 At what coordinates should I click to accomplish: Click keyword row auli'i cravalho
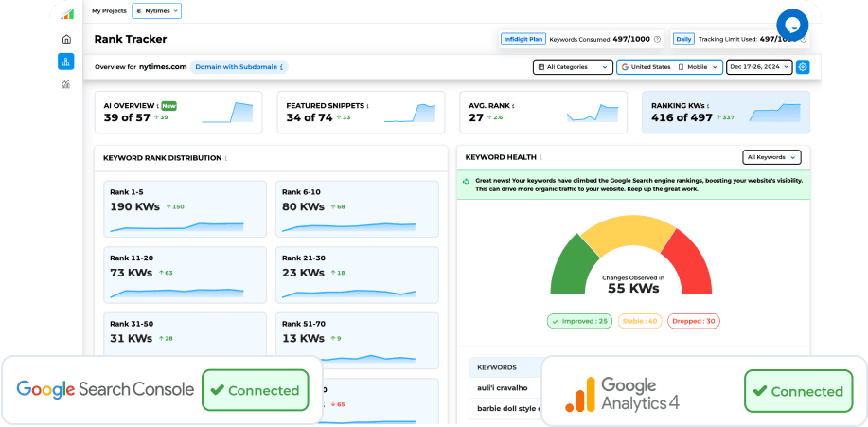[502, 387]
